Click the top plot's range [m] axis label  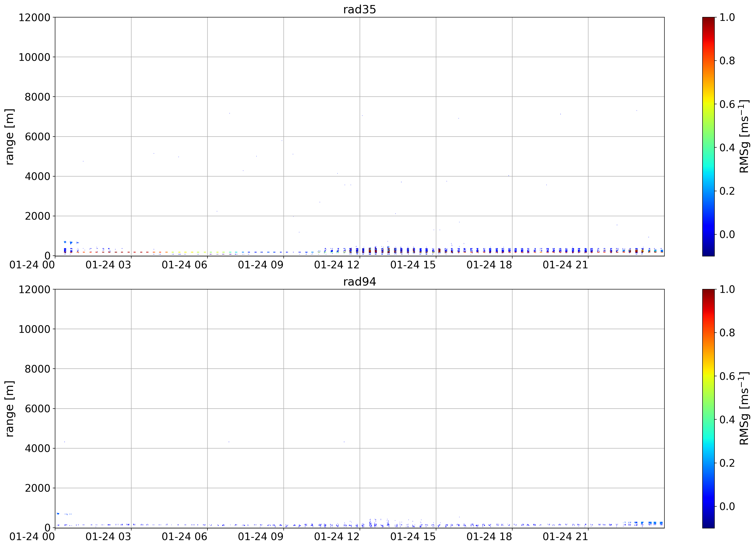10,137
